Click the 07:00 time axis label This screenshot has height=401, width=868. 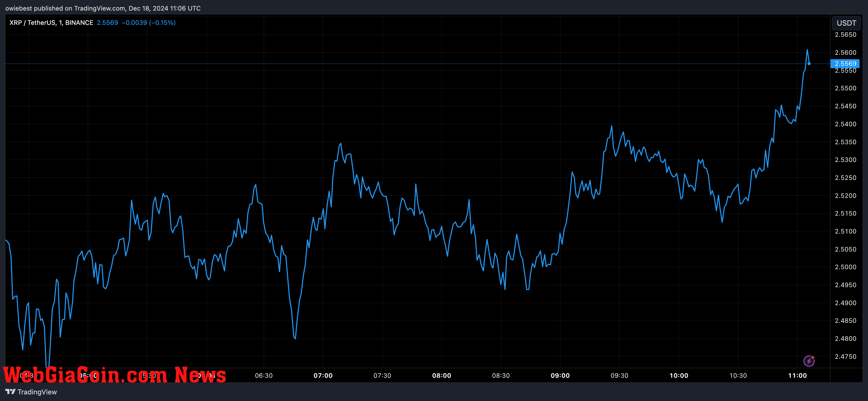click(323, 375)
